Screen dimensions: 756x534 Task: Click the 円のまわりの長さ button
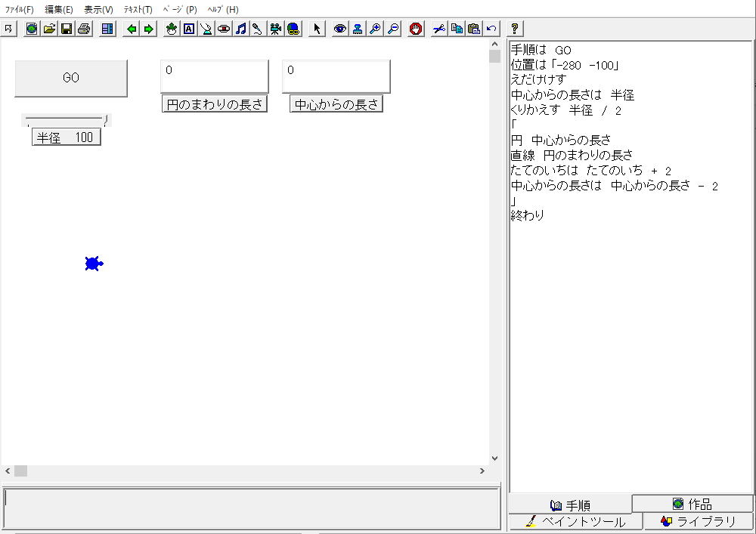[215, 105]
